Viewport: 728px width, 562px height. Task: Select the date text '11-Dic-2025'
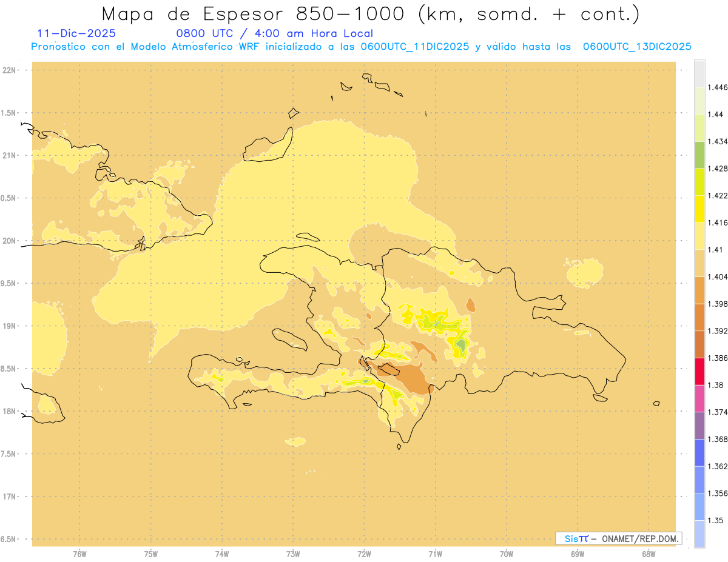(76, 34)
